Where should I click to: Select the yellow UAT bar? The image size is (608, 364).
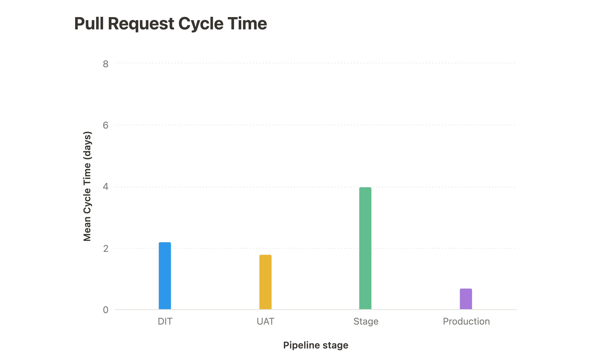click(265, 282)
